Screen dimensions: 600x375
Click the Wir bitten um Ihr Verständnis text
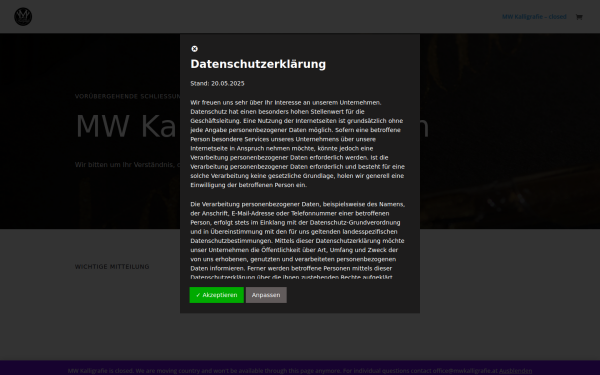pos(127,165)
